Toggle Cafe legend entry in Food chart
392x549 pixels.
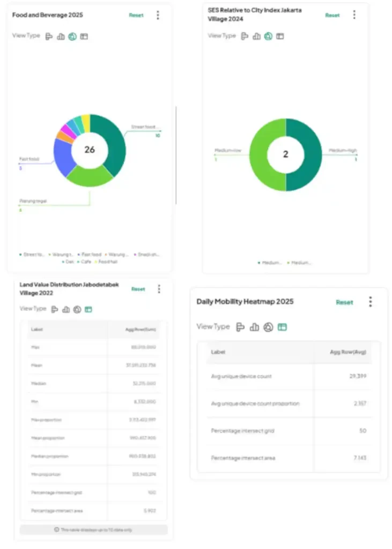pyautogui.click(x=84, y=262)
